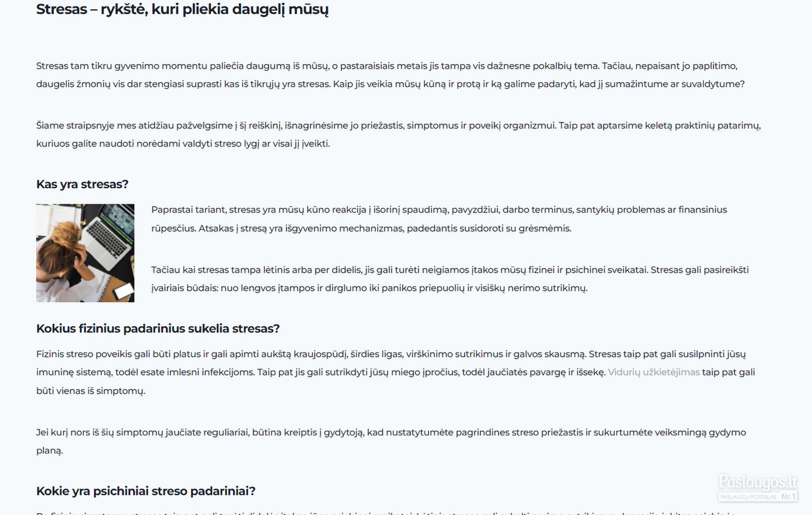Click the cut-off text line at page bottom
The width and height of the screenshot is (812, 515).
coord(386,513)
